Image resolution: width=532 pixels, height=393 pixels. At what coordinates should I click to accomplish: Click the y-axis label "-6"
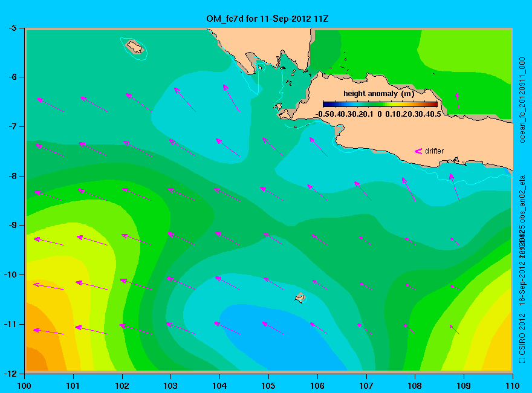coord(12,77)
